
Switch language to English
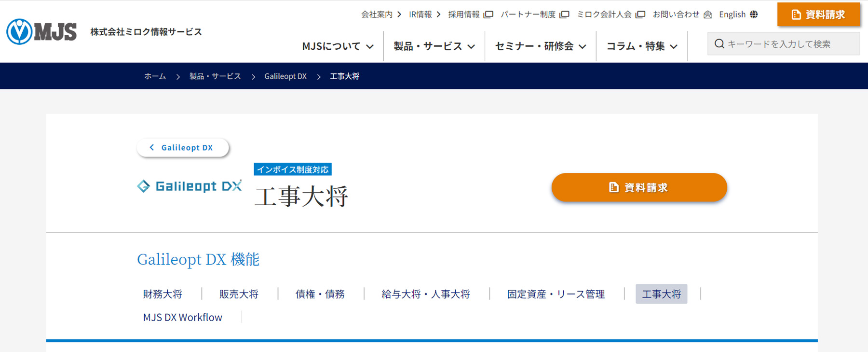(732, 14)
